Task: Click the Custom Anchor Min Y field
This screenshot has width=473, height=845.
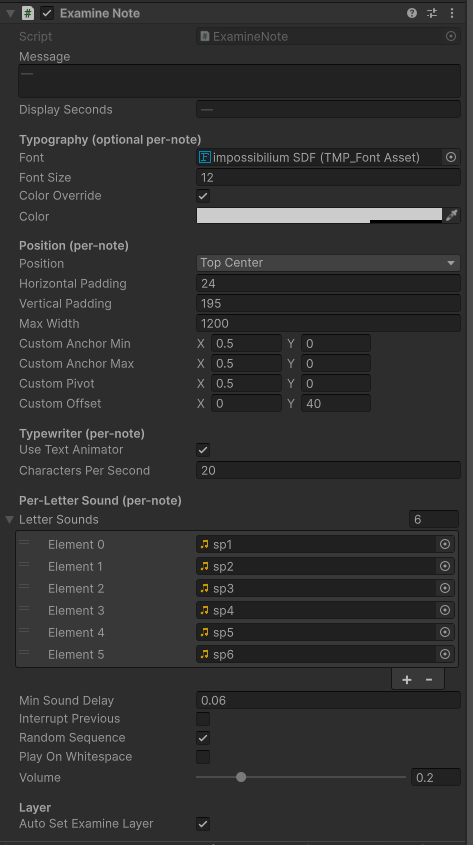Action: pyautogui.click(x=336, y=343)
